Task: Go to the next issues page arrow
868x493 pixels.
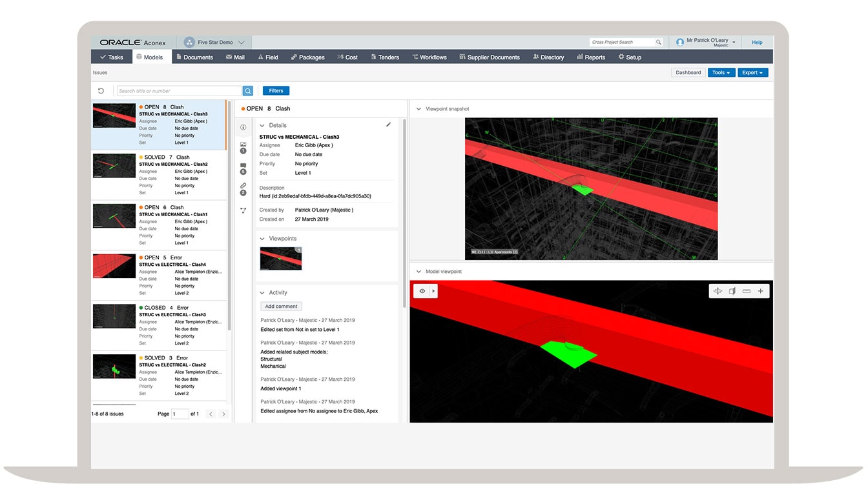Action: click(x=223, y=414)
